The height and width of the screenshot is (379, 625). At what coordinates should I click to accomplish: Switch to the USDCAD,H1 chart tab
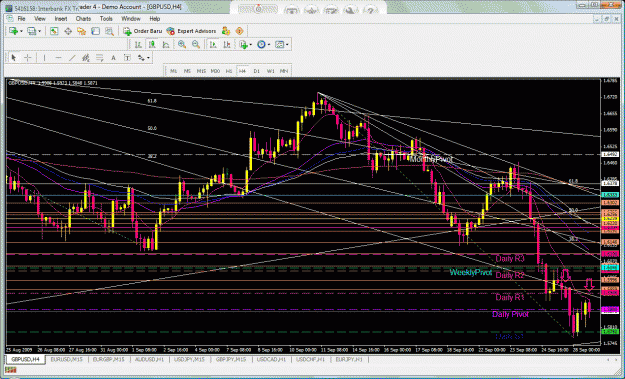tap(271, 359)
